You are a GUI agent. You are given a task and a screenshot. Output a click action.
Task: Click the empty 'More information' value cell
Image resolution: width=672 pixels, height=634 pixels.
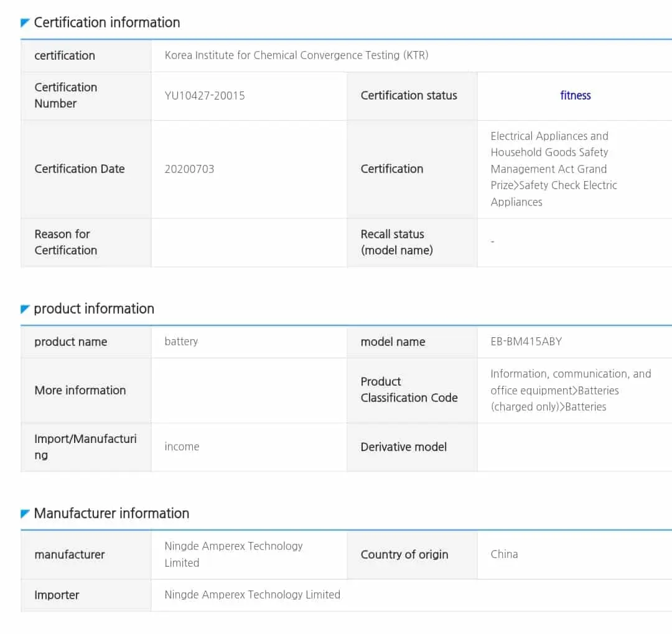[x=248, y=390]
